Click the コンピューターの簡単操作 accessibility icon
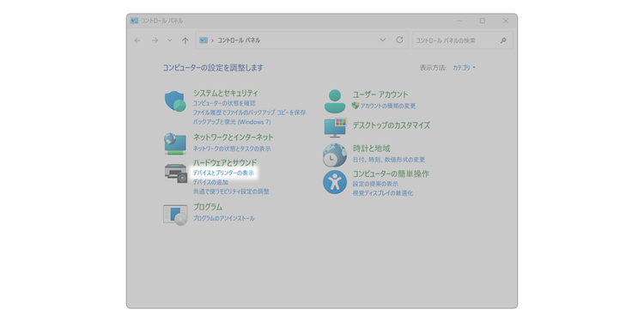This screenshot has height=322, width=644. (x=335, y=182)
